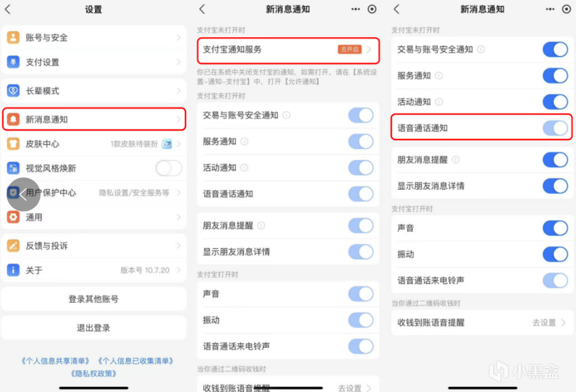Tap the 退出登录 button
This screenshot has height=392, width=576.
tap(94, 328)
